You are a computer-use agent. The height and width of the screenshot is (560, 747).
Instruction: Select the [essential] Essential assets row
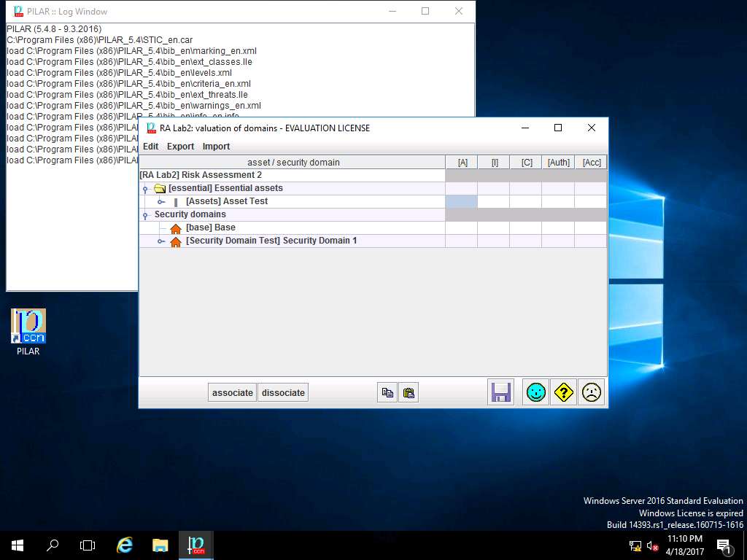point(293,189)
